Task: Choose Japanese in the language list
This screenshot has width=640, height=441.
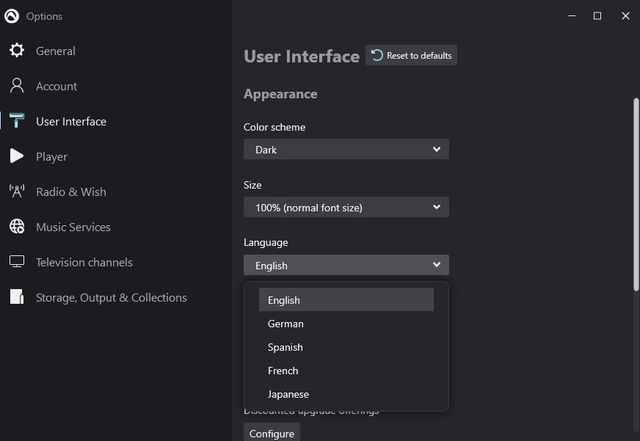Action: [x=288, y=394]
